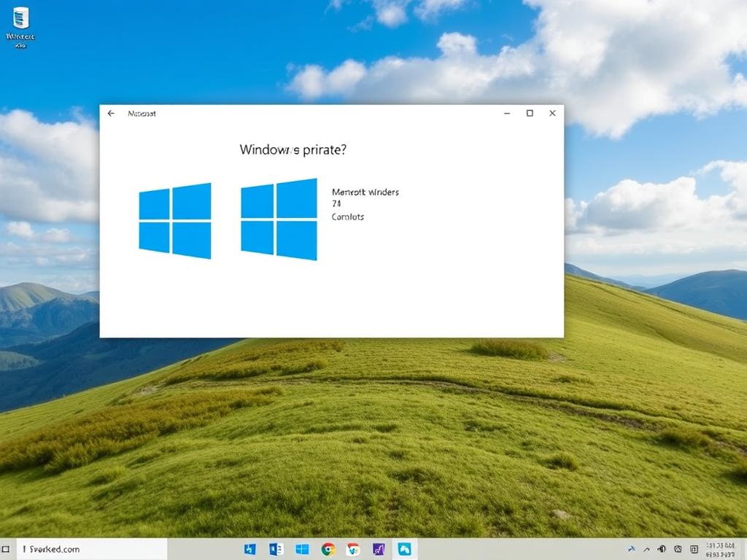The width and height of the screenshot is (747, 560).
Task: Open the first blue taskbar app icon
Action: click(x=249, y=549)
